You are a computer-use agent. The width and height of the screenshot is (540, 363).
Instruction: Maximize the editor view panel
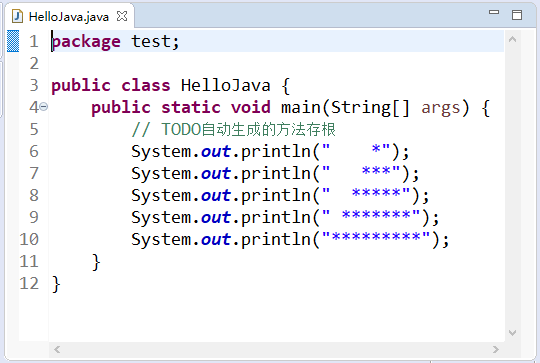517,14
